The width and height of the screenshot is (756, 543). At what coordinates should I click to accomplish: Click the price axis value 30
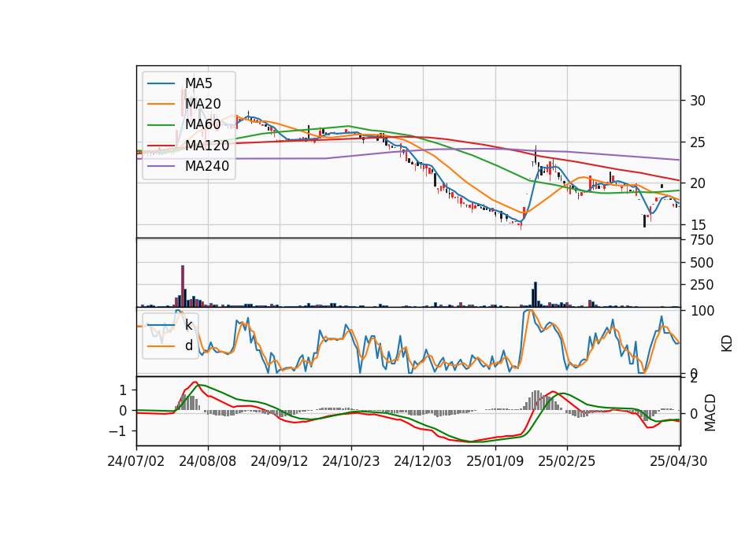[x=698, y=101]
